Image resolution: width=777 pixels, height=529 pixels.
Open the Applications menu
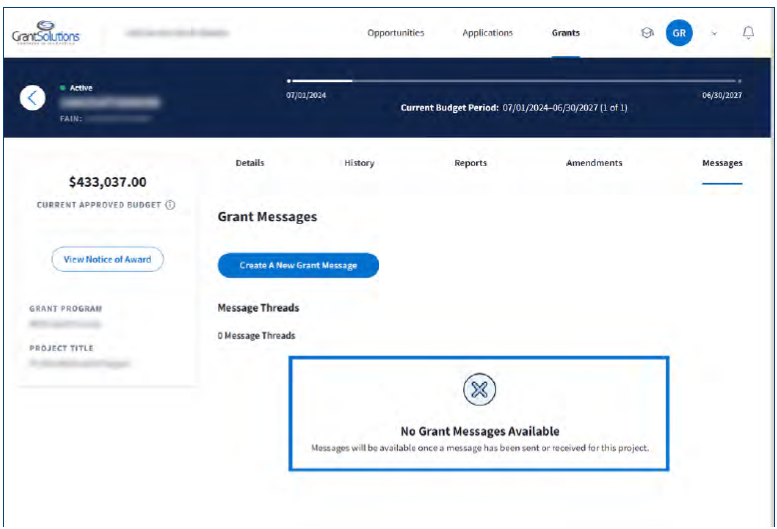click(x=487, y=33)
